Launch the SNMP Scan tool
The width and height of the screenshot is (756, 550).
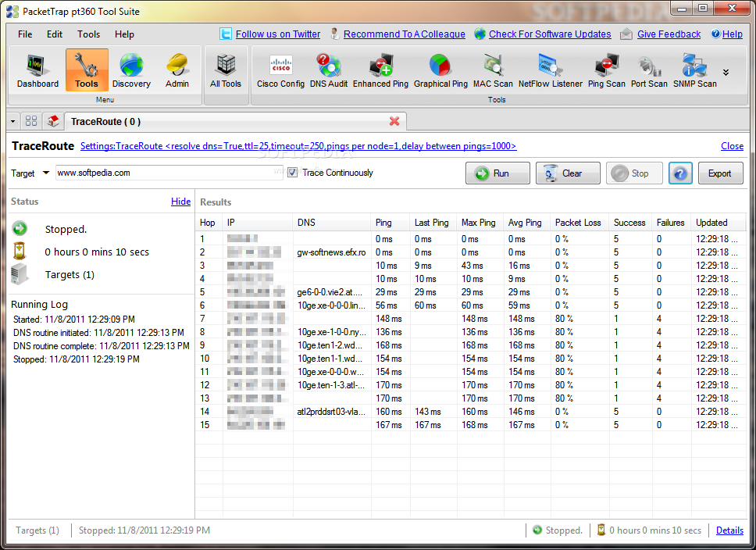click(695, 71)
